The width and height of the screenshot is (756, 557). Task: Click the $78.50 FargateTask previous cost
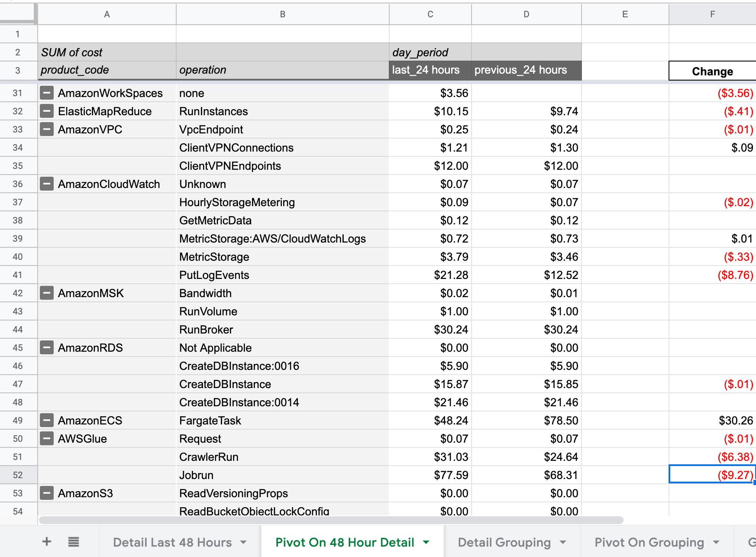pos(527,420)
